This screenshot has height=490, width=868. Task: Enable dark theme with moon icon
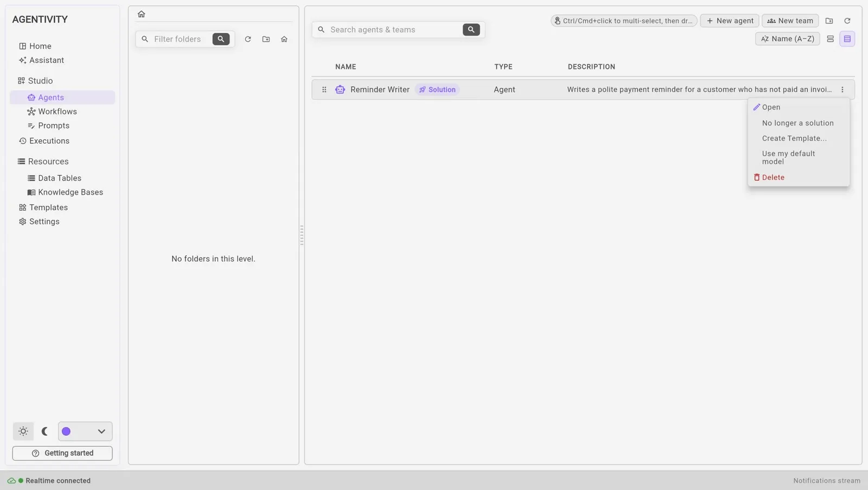point(45,431)
